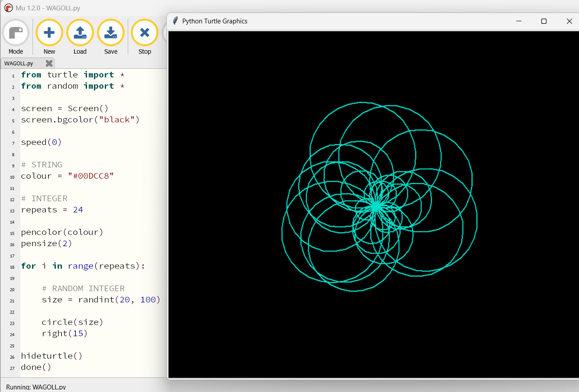Maximize the Python Turtle Graphics window
This screenshot has width=579, height=392.
pos(544,21)
